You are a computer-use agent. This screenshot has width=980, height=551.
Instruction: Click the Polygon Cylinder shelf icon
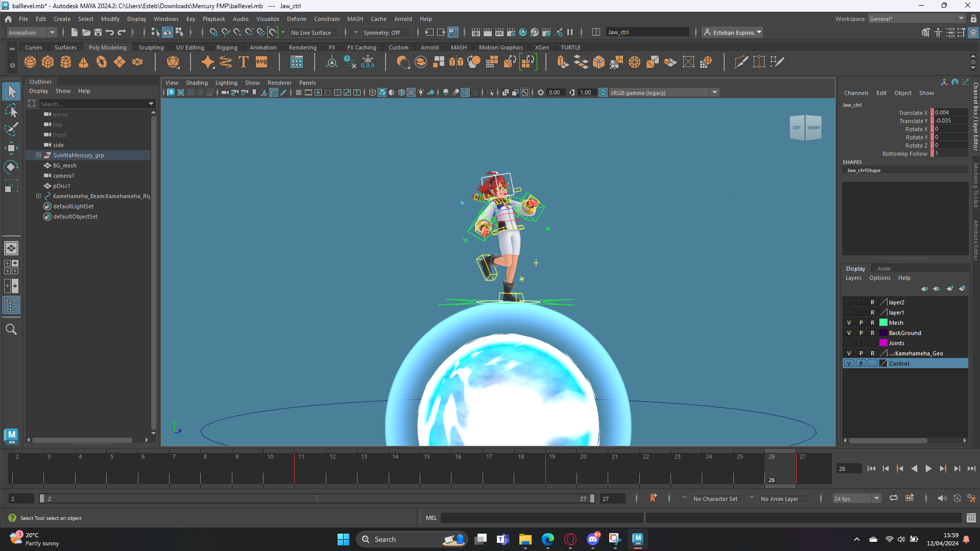click(66, 62)
